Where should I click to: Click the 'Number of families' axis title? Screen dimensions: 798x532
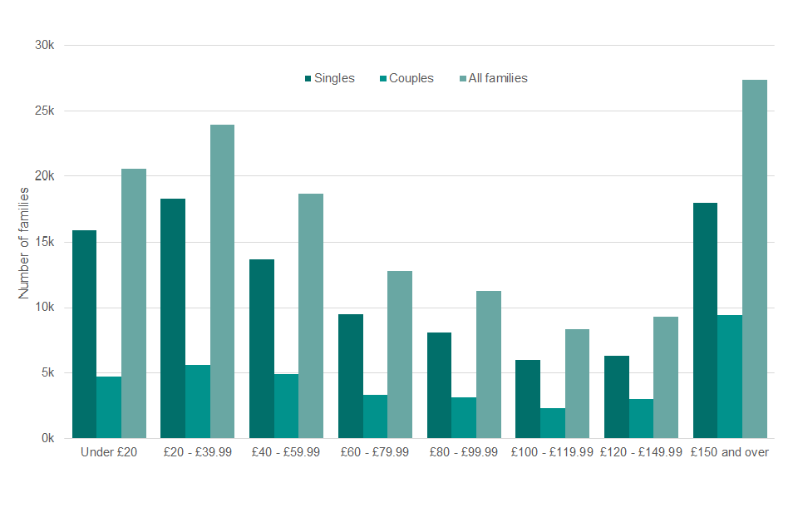point(24,243)
